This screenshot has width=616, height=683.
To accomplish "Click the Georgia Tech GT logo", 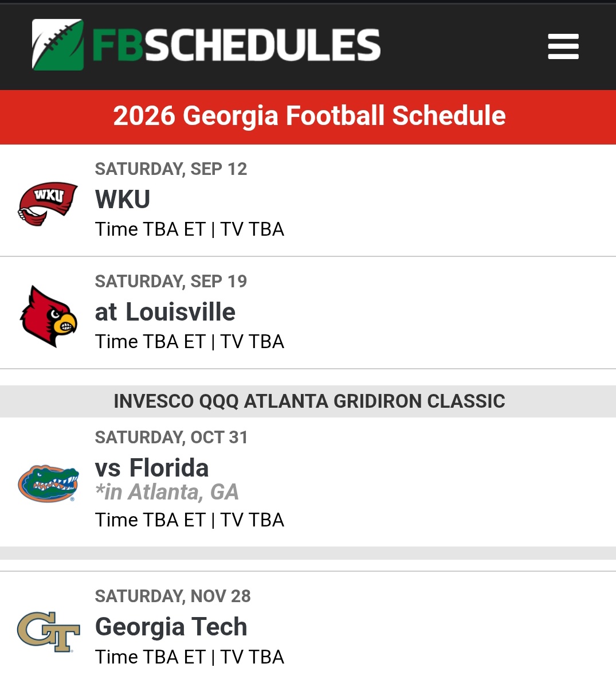I will [x=48, y=631].
